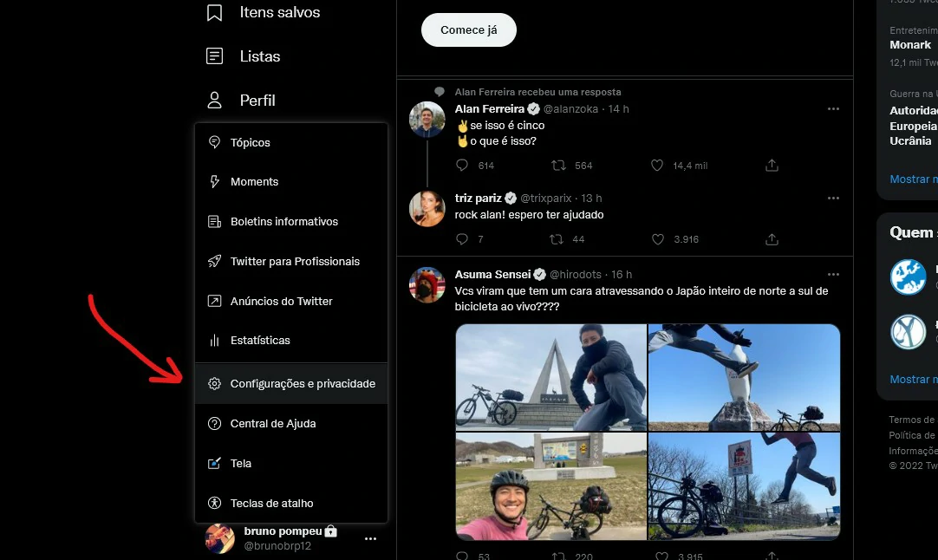Like triz pariz's tweet
938x560 pixels.
pyautogui.click(x=657, y=239)
